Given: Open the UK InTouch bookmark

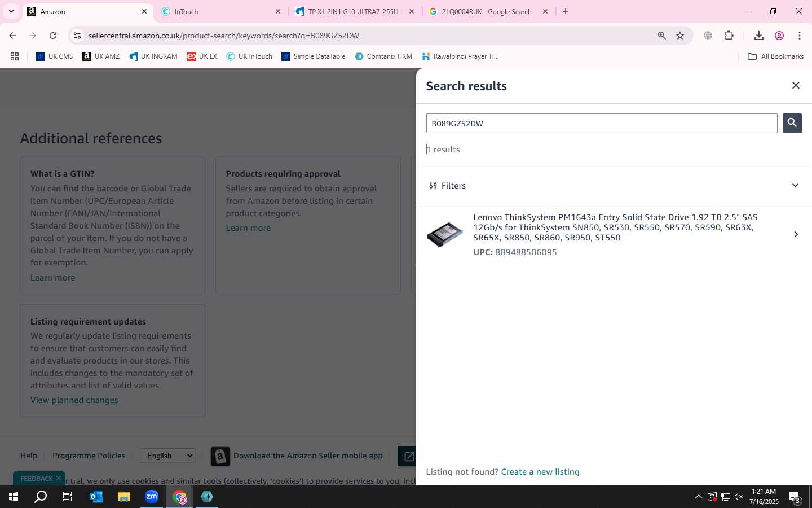Looking at the screenshot, I should pos(249,56).
